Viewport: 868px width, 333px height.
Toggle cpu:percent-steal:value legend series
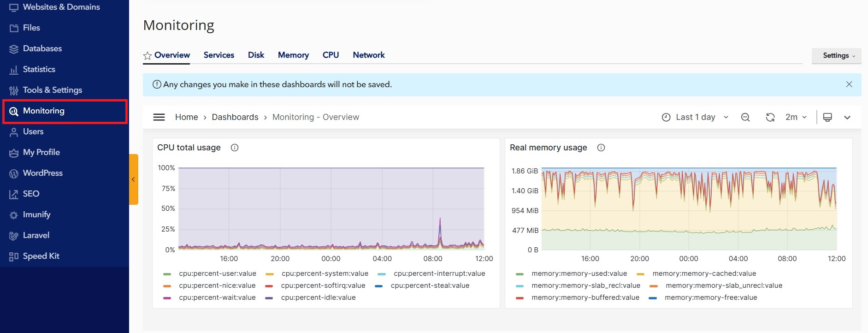[x=430, y=285]
